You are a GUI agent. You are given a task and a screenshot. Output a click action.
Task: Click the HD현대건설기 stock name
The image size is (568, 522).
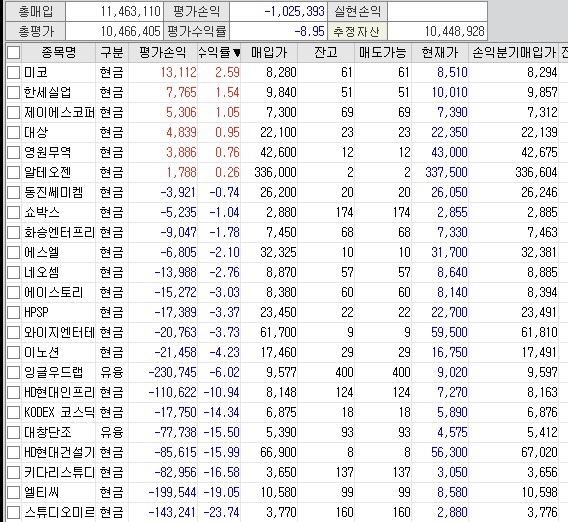[59, 452]
